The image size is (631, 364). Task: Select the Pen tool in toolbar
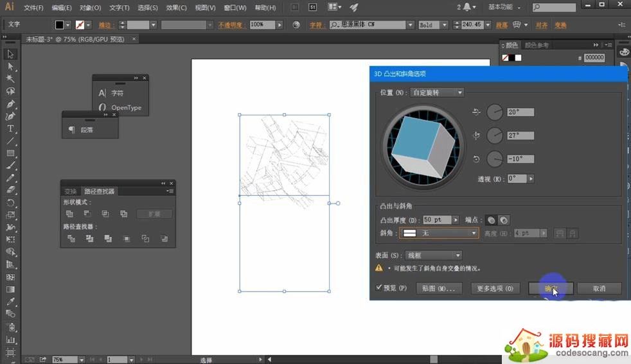(x=10, y=104)
